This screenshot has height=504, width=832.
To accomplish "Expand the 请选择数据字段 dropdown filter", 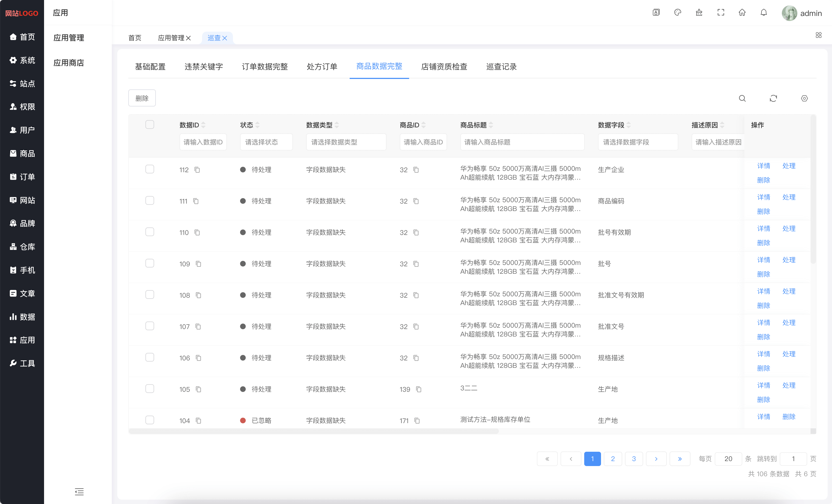I will point(638,142).
